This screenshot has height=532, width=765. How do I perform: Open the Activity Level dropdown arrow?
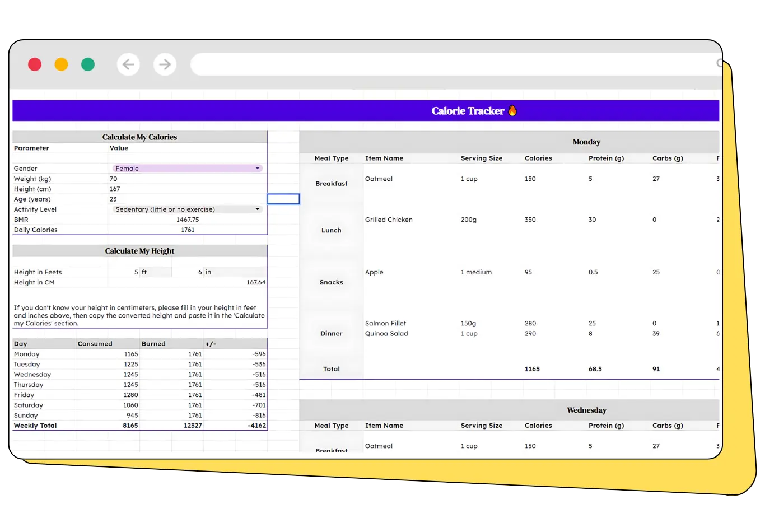pyautogui.click(x=258, y=209)
